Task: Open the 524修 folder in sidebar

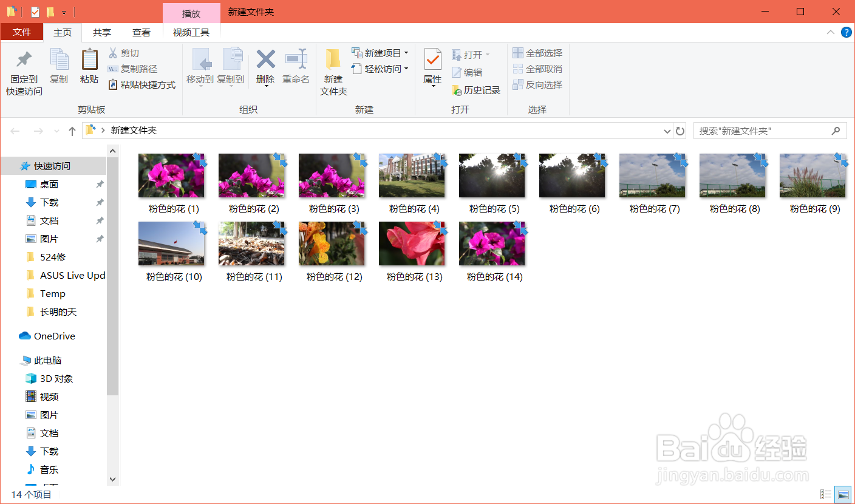Action: pyautogui.click(x=53, y=257)
